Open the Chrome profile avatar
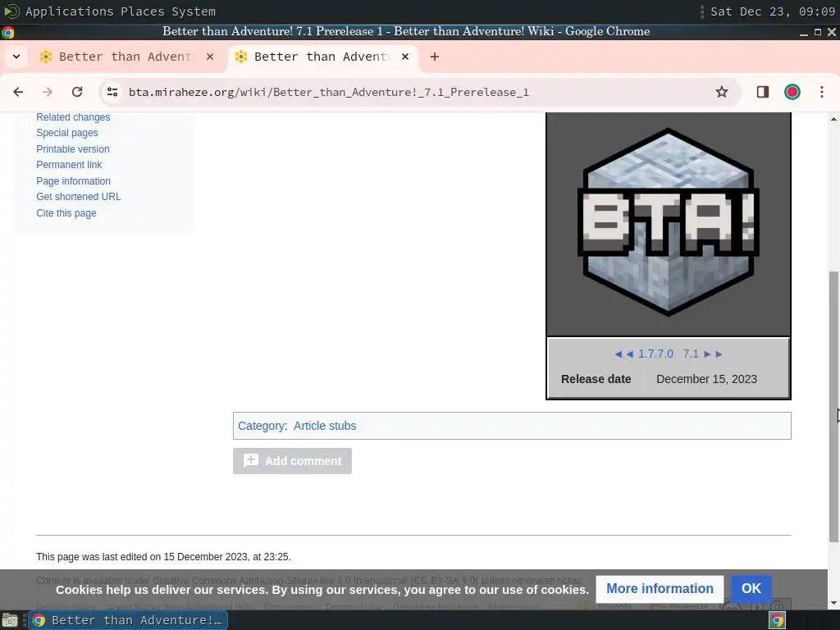Image resolution: width=840 pixels, height=630 pixels. [792, 92]
